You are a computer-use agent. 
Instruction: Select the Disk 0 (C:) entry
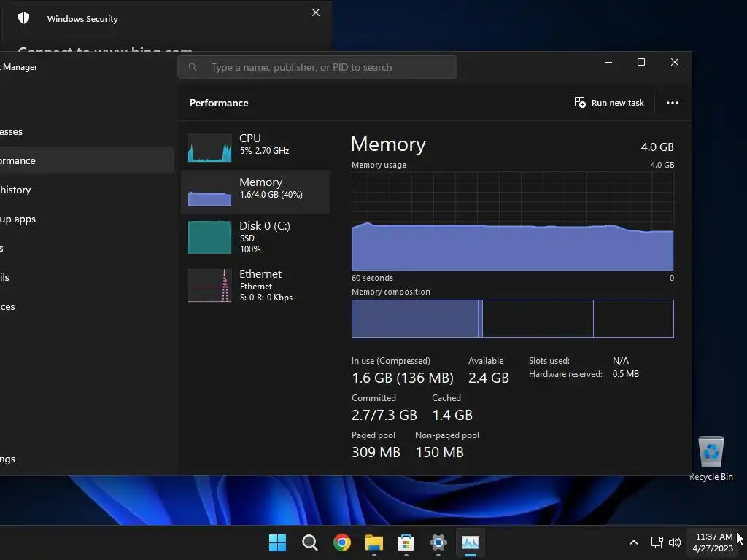pos(255,237)
